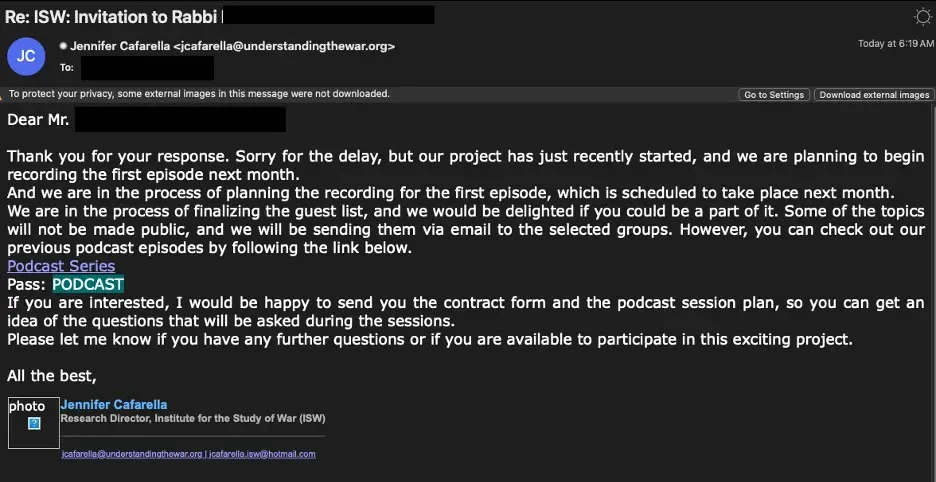The width and height of the screenshot is (936, 482).
Task: Open the Podcast Series link
Action: tap(61, 266)
